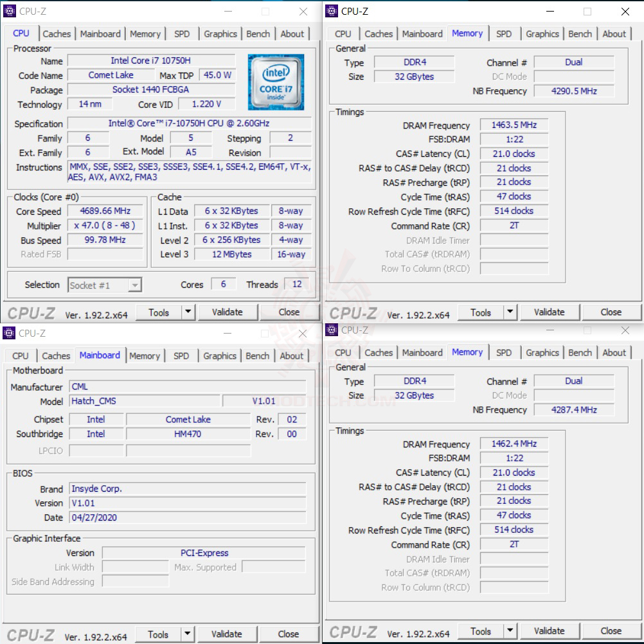The image size is (644, 644).
Task: Open About tab in Mainboard window
Action: [x=291, y=355]
